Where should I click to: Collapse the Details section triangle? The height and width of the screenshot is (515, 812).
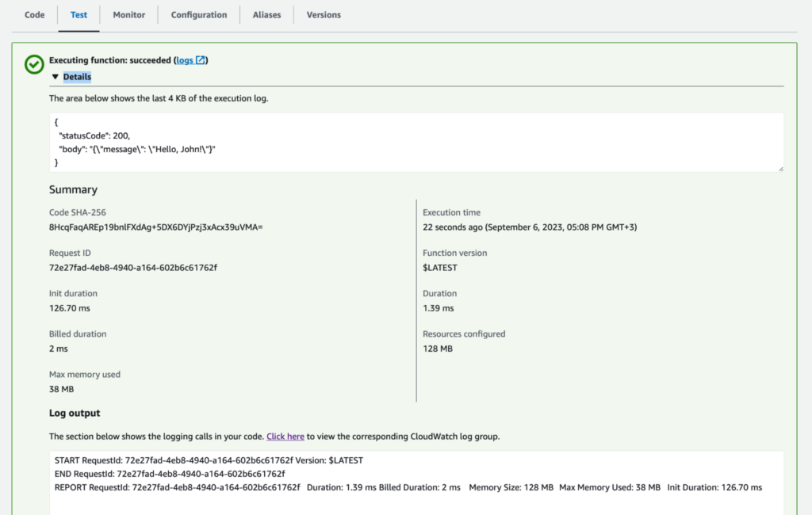pyautogui.click(x=55, y=77)
